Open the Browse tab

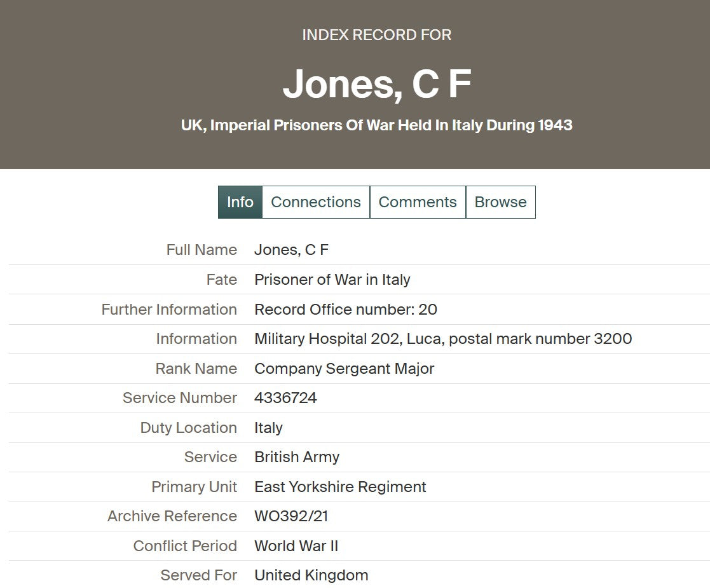point(500,202)
